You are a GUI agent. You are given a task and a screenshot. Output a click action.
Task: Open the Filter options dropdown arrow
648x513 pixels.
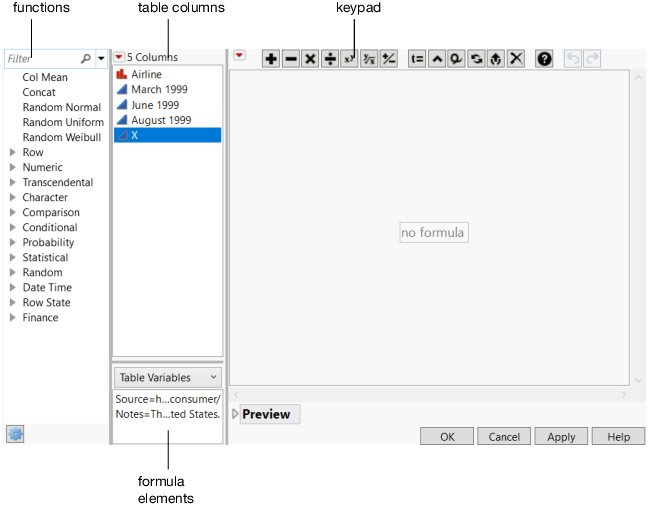click(101, 58)
